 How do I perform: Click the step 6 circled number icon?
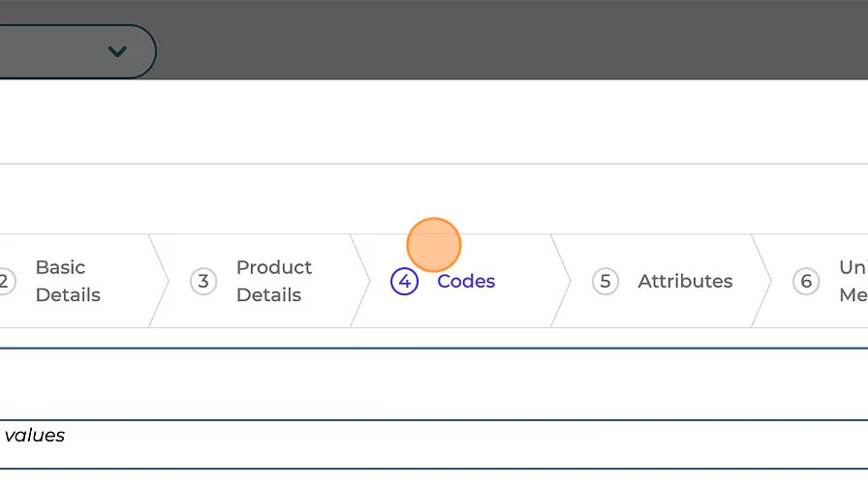point(806,282)
